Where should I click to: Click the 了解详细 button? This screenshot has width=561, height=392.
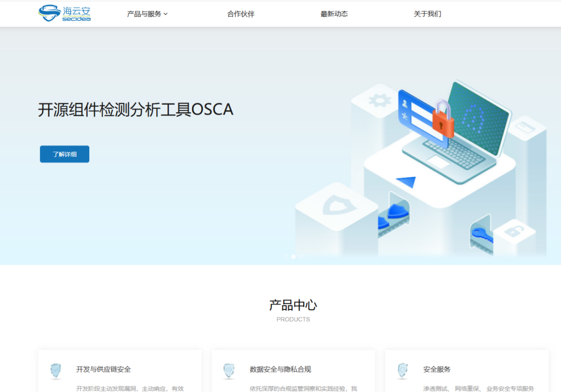click(x=64, y=154)
